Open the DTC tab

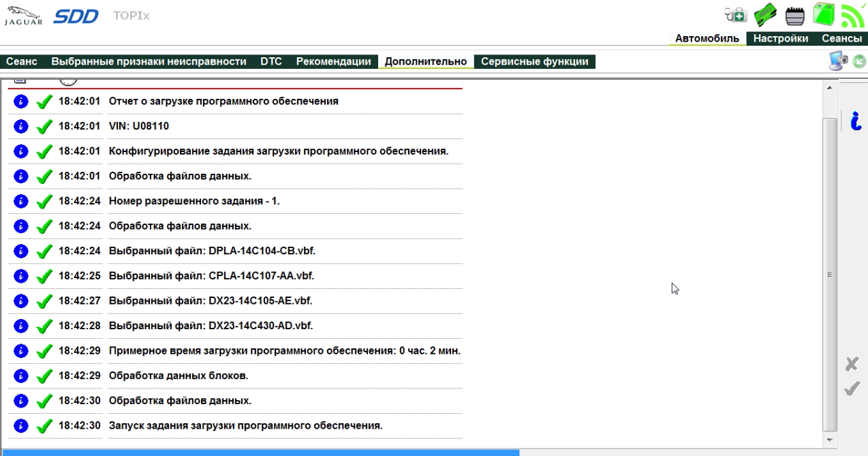point(271,61)
